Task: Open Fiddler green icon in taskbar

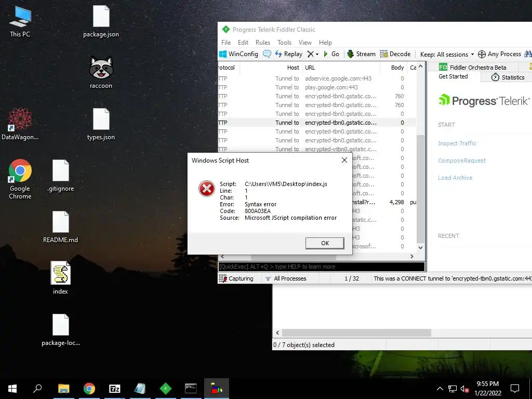Action: (x=166, y=389)
